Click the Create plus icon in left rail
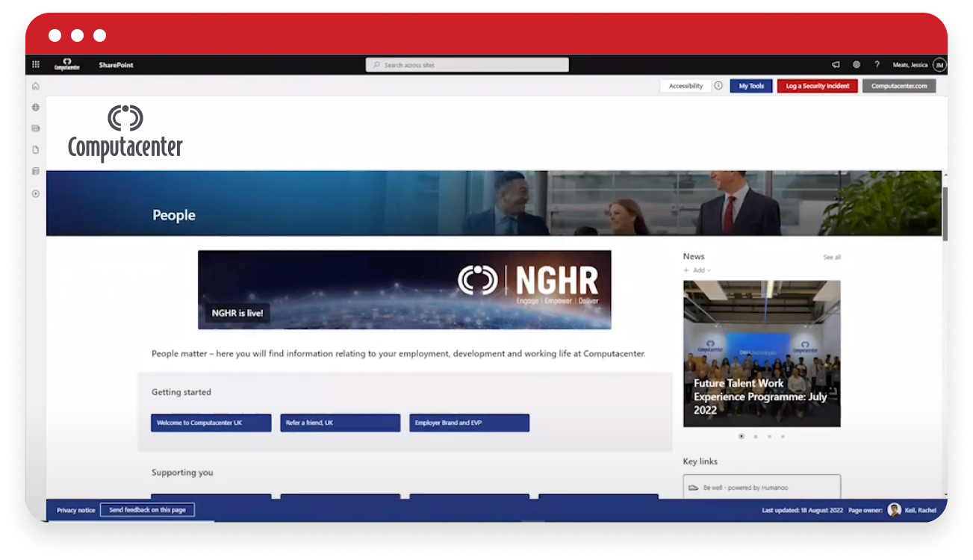973x560 pixels. [x=35, y=193]
